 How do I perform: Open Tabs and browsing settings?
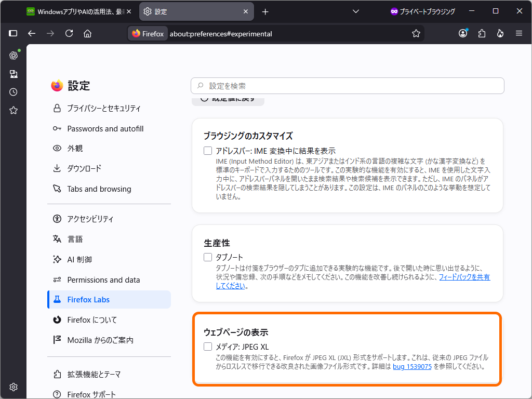point(109,189)
